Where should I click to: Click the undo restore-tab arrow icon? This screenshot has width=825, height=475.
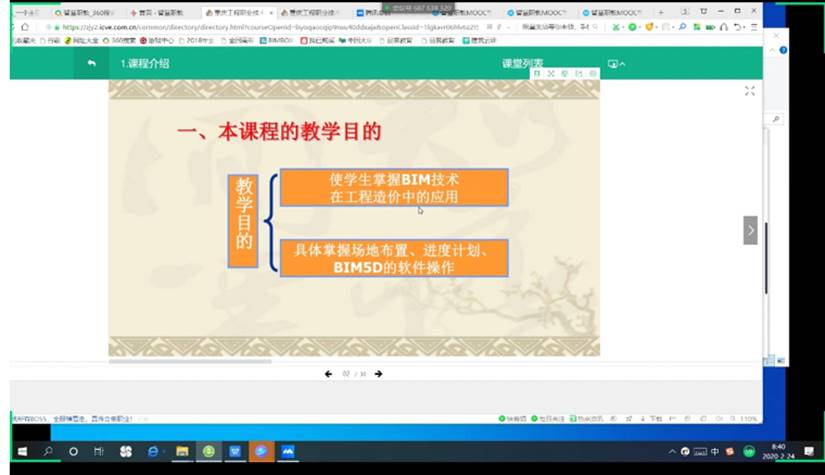(x=738, y=27)
